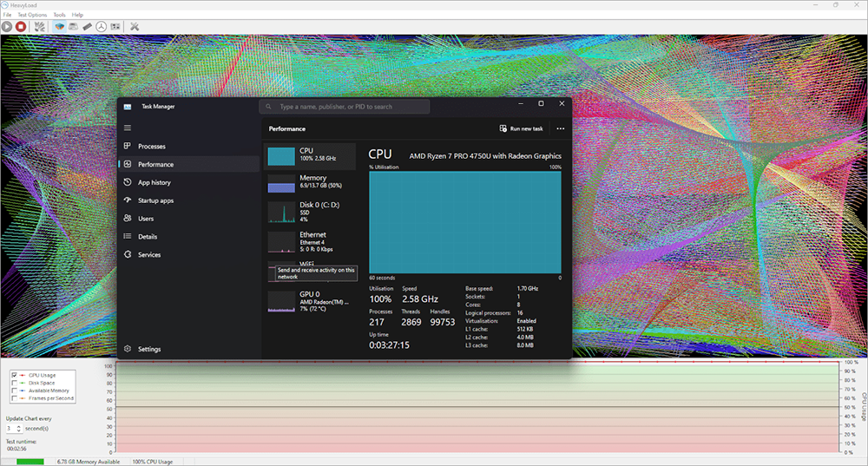Start the HeavyLoad test with play icon
The image size is (868, 466).
click(7, 26)
